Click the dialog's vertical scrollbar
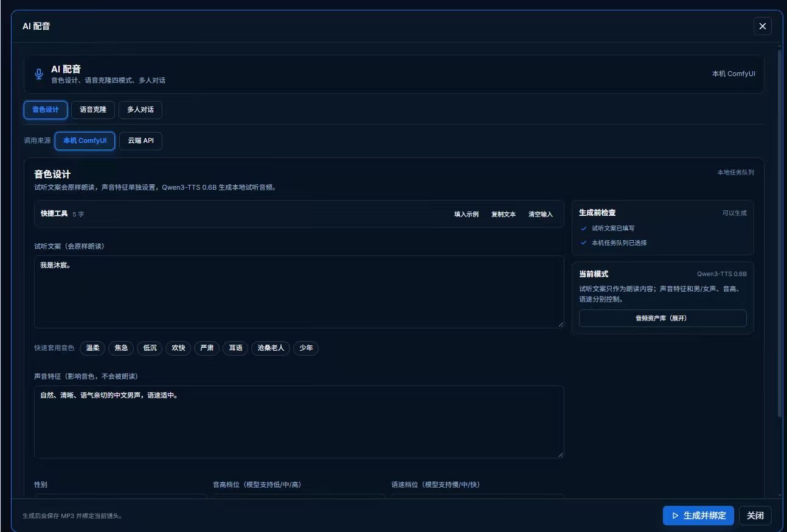The width and height of the screenshot is (787, 532). pyautogui.click(x=780, y=234)
